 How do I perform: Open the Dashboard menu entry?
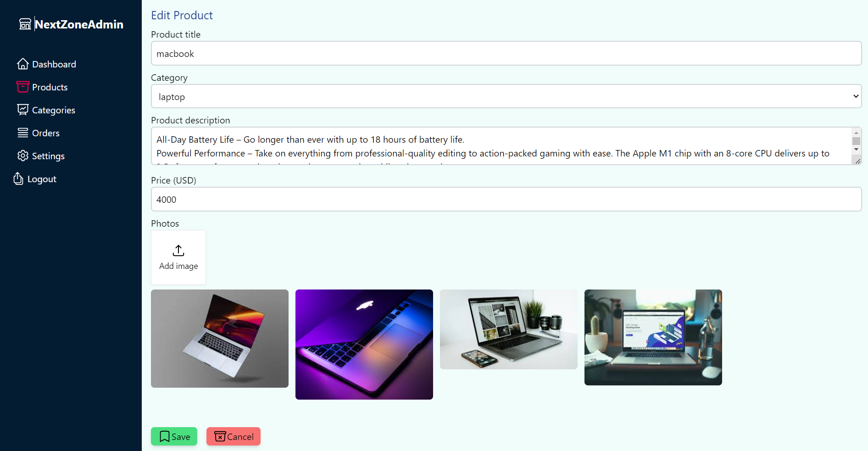(54, 64)
